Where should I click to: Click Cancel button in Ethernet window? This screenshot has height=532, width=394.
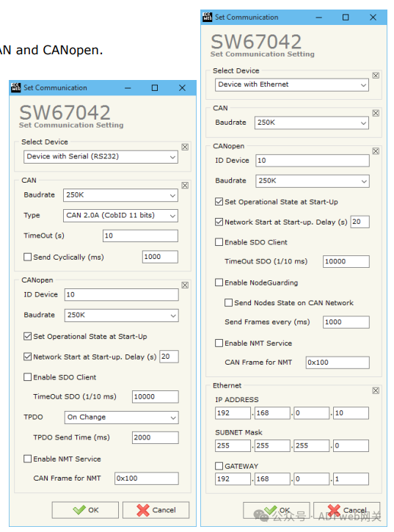346,510
